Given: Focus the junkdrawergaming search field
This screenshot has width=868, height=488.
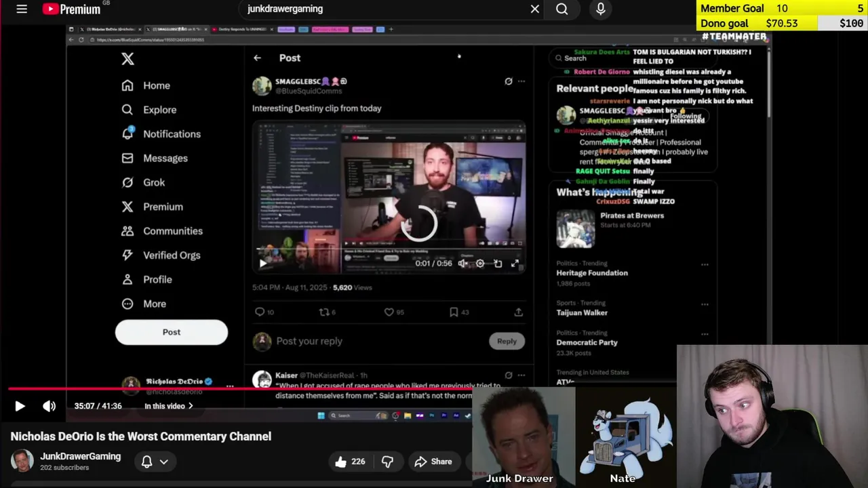Looking at the screenshot, I should pyautogui.click(x=385, y=9).
